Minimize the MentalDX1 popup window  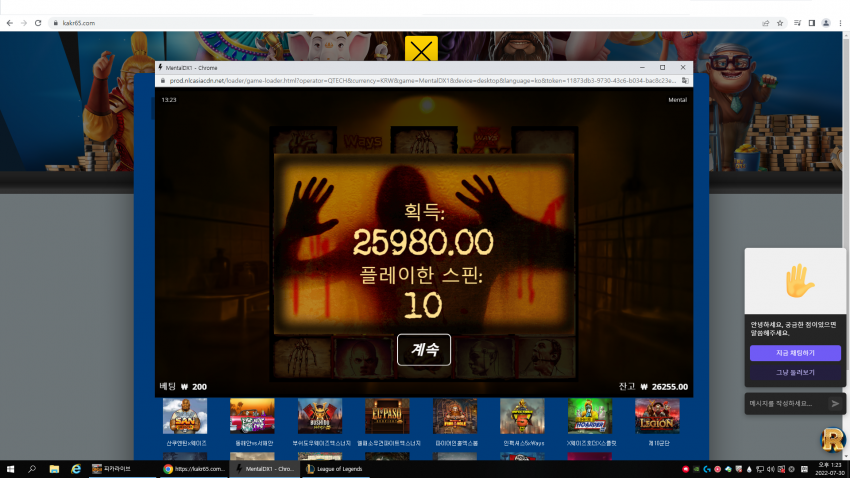coord(642,67)
